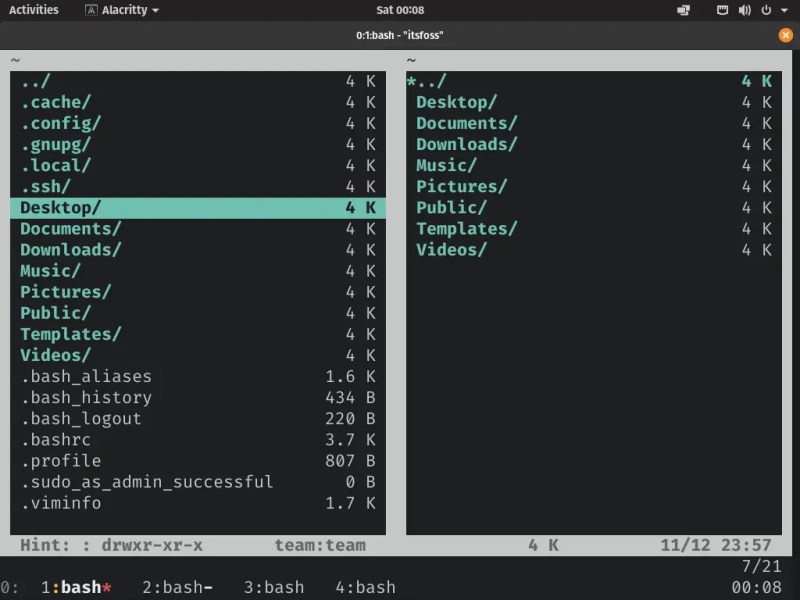Image resolution: width=800 pixels, height=600 pixels.
Task: Expand the system menu arrow
Action: tap(783, 10)
